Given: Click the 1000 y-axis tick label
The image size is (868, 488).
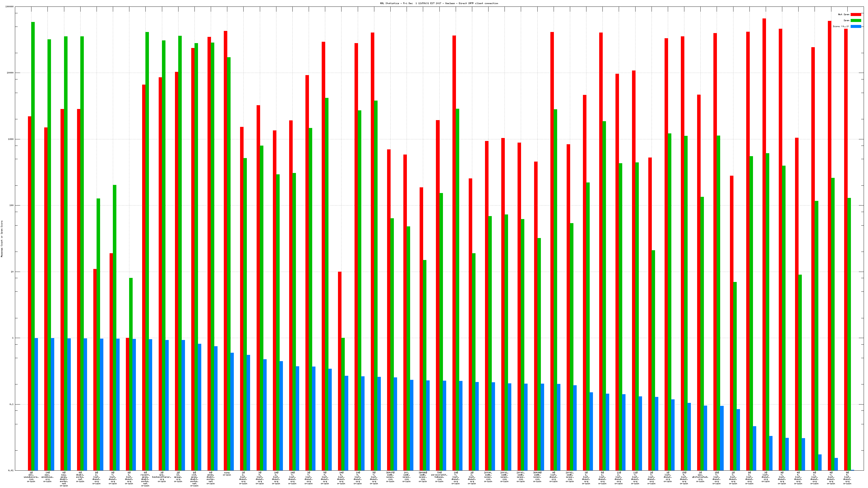Looking at the screenshot, I should point(11,139).
